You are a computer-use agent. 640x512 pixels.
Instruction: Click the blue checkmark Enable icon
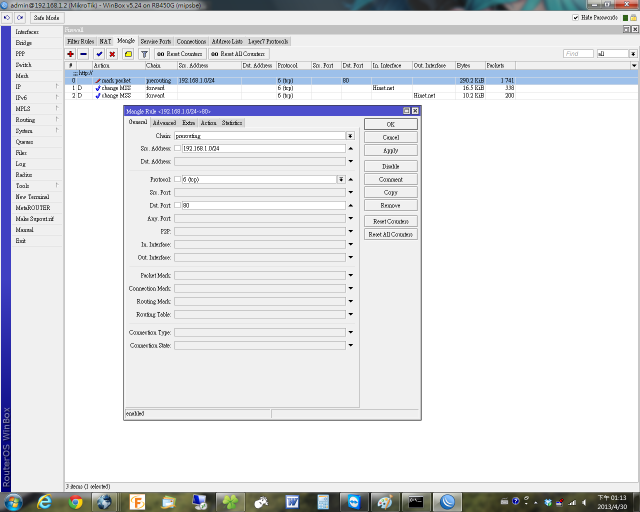99,54
